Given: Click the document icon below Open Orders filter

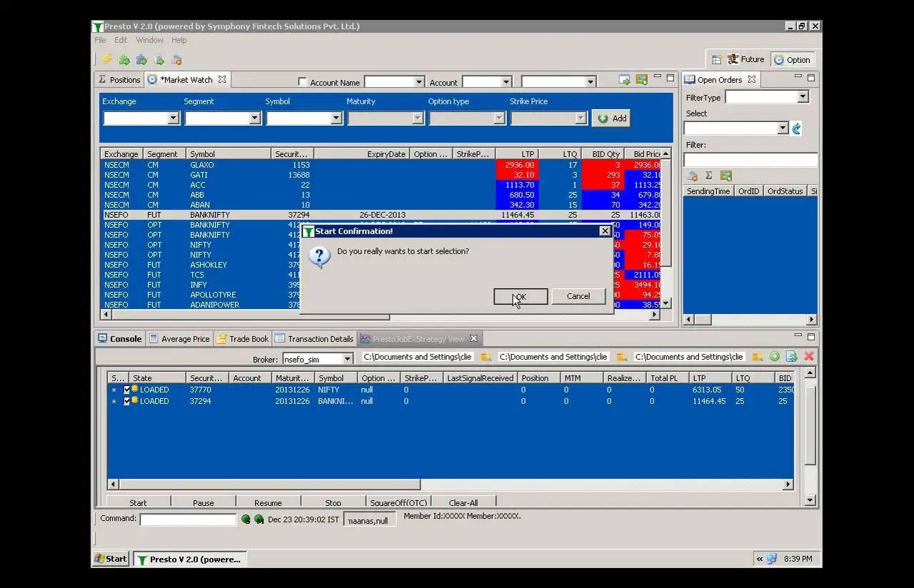Looking at the screenshot, I should (x=692, y=176).
